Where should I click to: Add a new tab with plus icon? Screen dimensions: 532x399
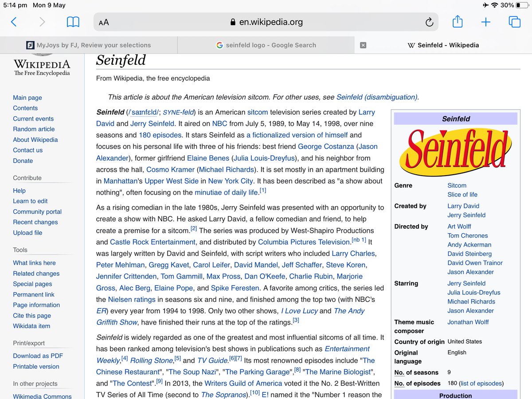(486, 22)
